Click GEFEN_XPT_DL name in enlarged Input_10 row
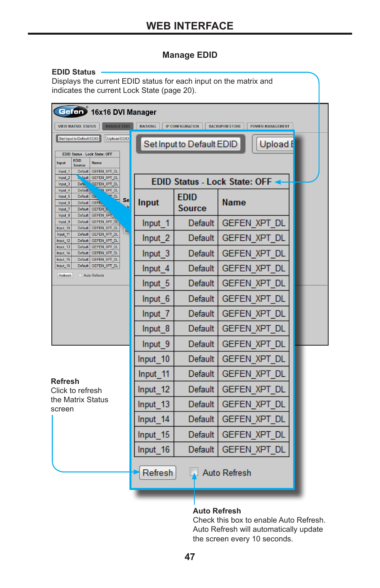 pos(254,359)
